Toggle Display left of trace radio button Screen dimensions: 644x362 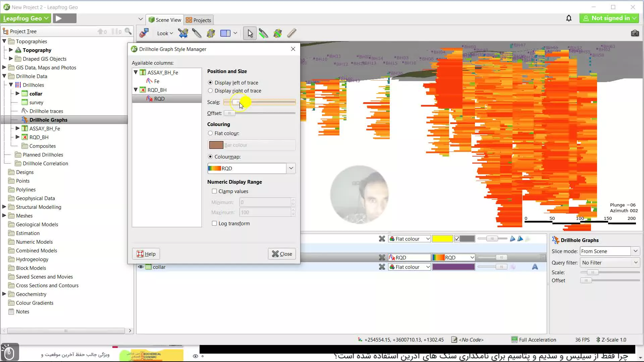211,82
